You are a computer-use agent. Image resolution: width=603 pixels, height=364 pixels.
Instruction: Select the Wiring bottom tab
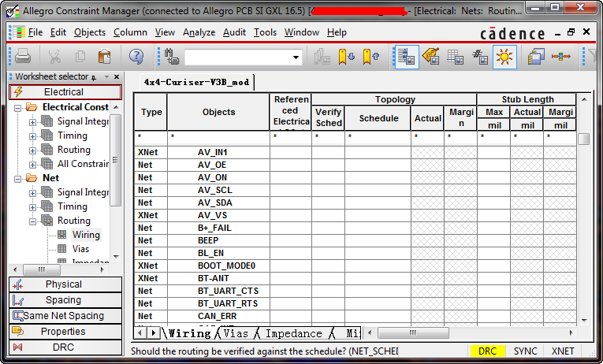(190, 333)
